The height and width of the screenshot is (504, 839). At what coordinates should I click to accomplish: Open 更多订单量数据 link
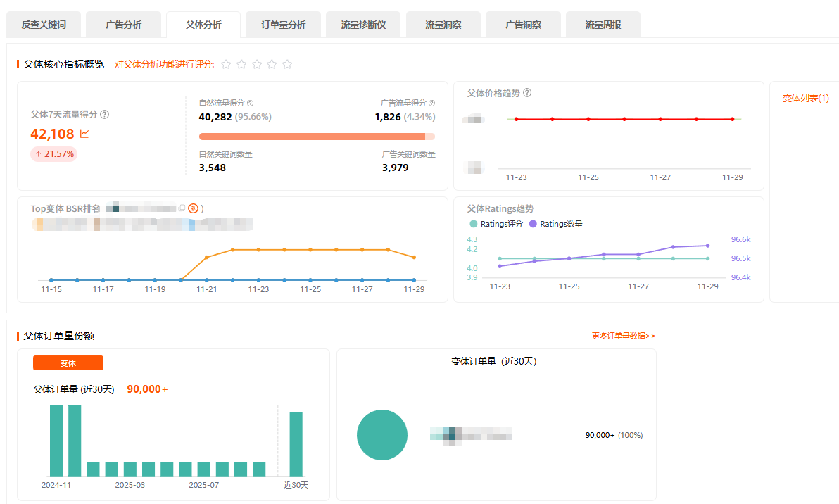pyautogui.click(x=623, y=336)
